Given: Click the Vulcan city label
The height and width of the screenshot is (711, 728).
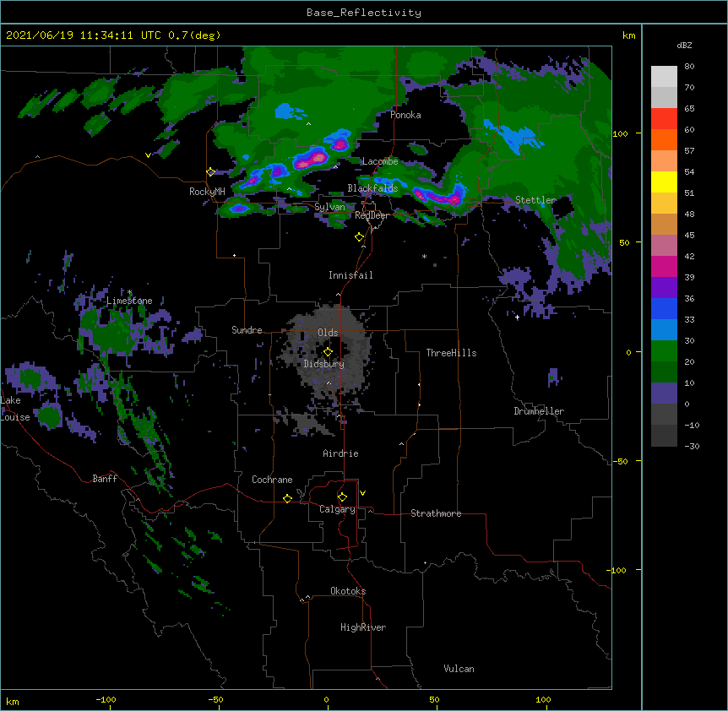Looking at the screenshot, I should click(x=459, y=669).
